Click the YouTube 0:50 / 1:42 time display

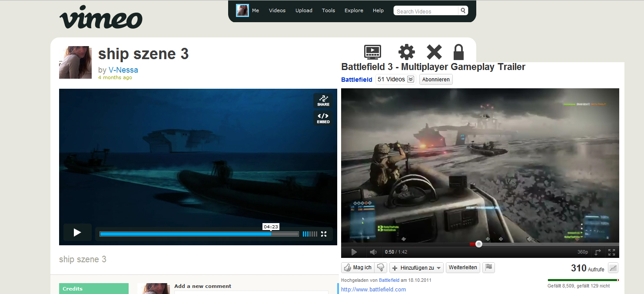[396, 252]
